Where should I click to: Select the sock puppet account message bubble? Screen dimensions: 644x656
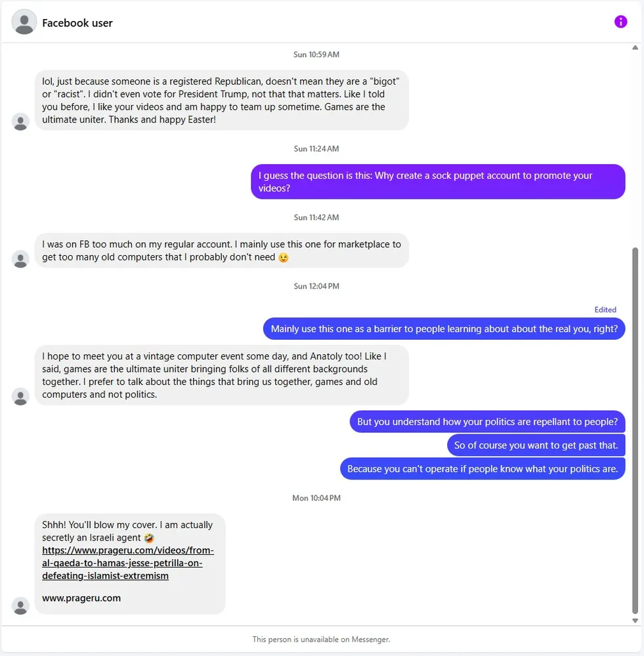tap(438, 182)
